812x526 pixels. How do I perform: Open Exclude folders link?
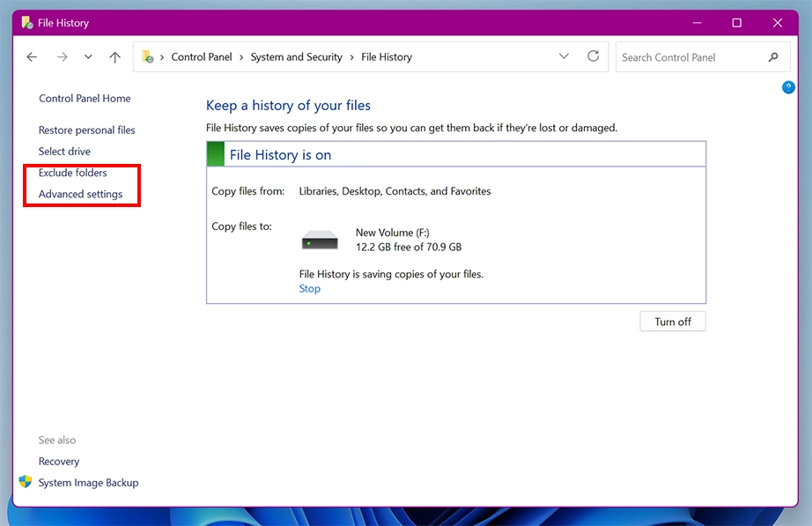(72, 173)
